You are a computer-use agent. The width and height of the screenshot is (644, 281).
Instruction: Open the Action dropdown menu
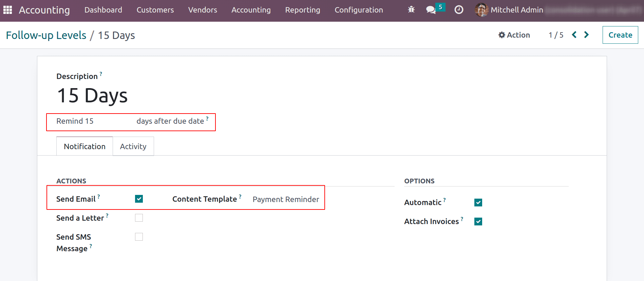click(514, 35)
